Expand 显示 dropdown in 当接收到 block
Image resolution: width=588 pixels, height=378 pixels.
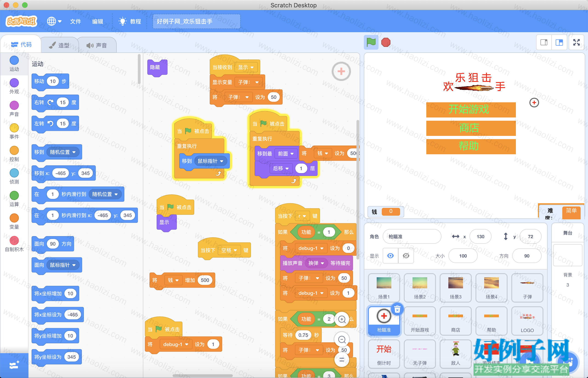[246, 67]
